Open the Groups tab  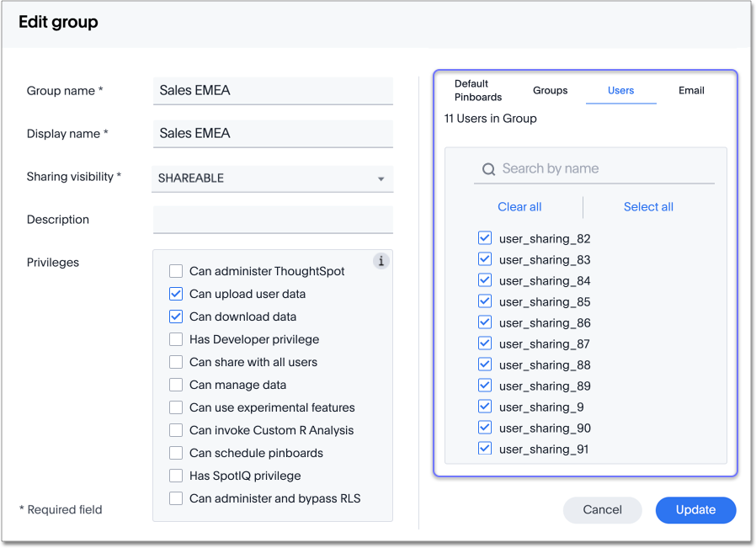click(550, 90)
